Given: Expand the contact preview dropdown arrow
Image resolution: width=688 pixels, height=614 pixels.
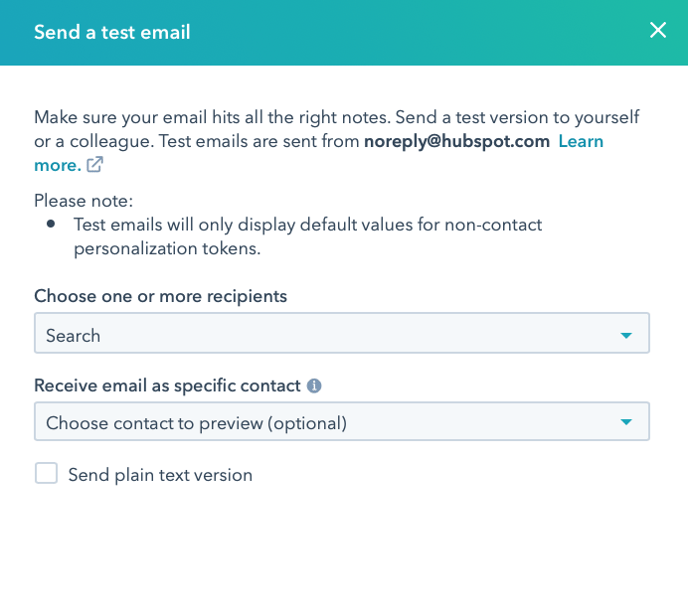Looking at the screenshot, I should coord(626,422).
